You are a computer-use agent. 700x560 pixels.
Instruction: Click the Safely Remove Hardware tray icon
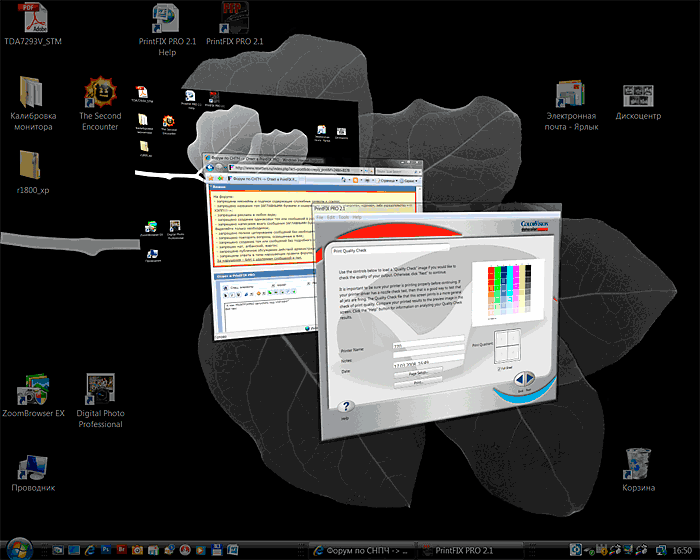(589, 551)
